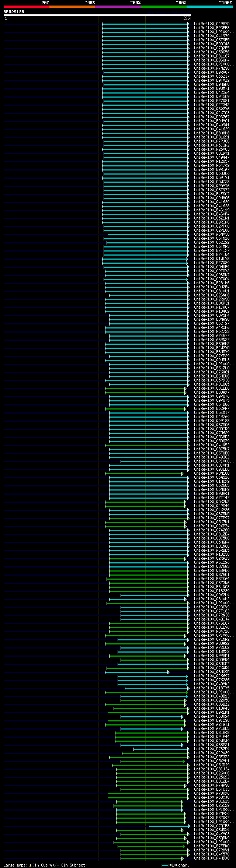Image resolution: width=236 pixels, height=868 pixels.
Task: Click hit label UniRef100_P31691
Action: click(212, 137)
